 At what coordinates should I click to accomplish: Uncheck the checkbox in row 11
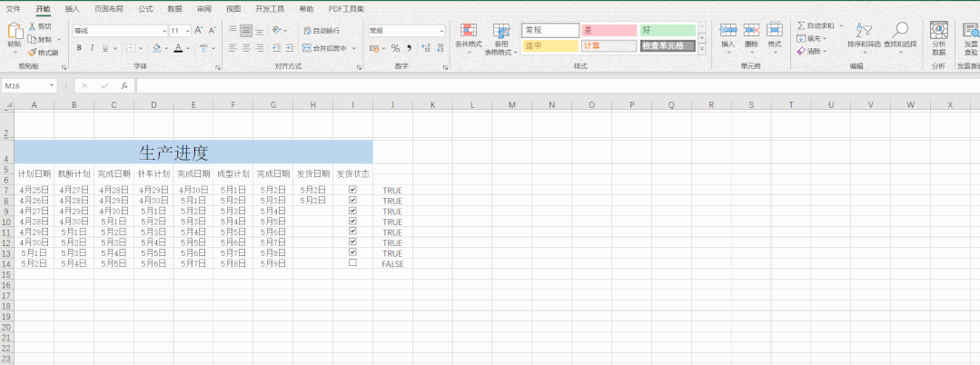coord(352,232)
